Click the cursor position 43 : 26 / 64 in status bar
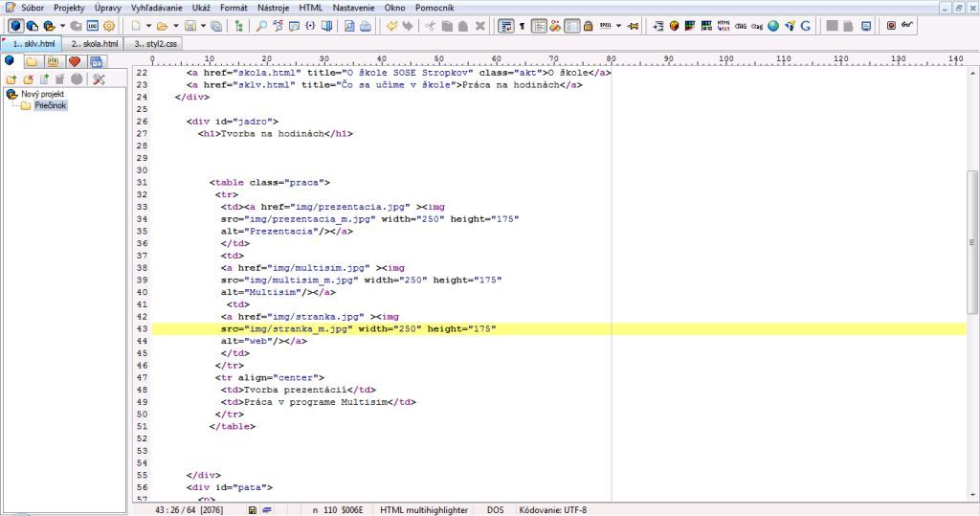The image size is (980, 516). 189,509
